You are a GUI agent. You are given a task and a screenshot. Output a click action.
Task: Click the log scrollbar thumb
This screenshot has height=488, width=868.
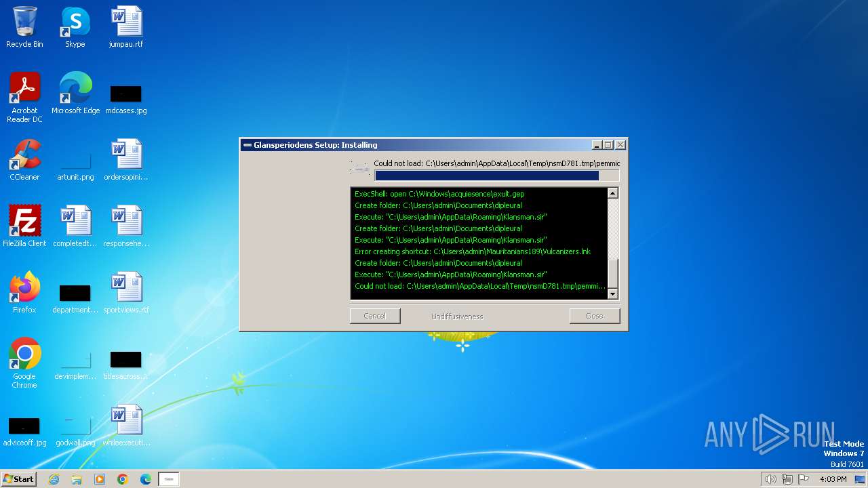click(x=613, y=274)
